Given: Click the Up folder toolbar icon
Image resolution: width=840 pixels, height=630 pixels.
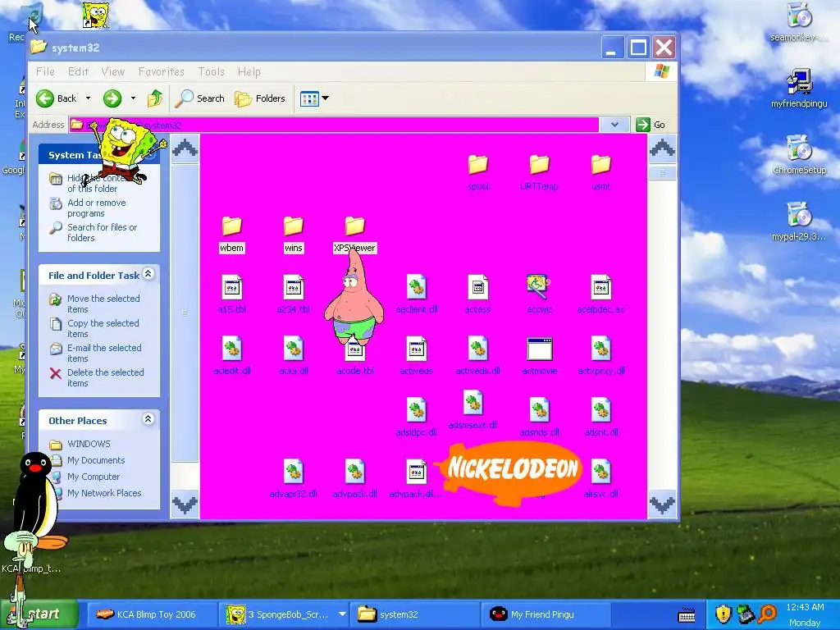Looking at the screenshot, I should [155, 98].
